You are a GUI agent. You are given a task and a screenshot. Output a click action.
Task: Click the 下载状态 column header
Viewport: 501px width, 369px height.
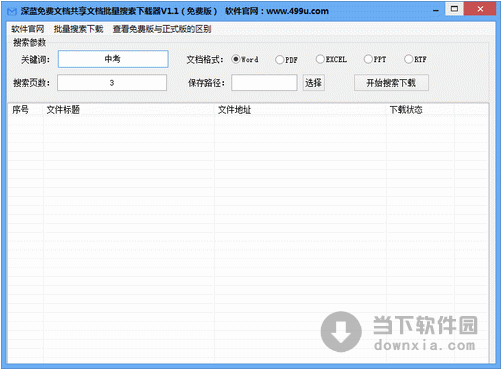coord(420,110)
